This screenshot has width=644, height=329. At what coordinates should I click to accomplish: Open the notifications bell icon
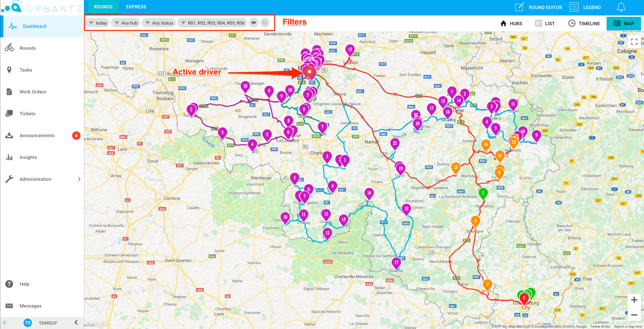[621, 7]
